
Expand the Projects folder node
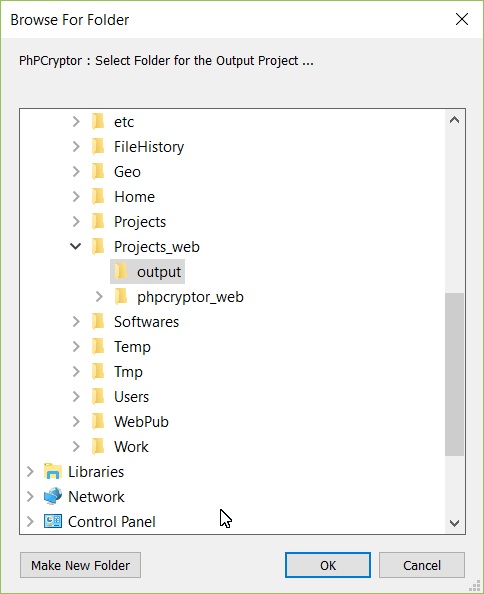(x=76, y=222)
